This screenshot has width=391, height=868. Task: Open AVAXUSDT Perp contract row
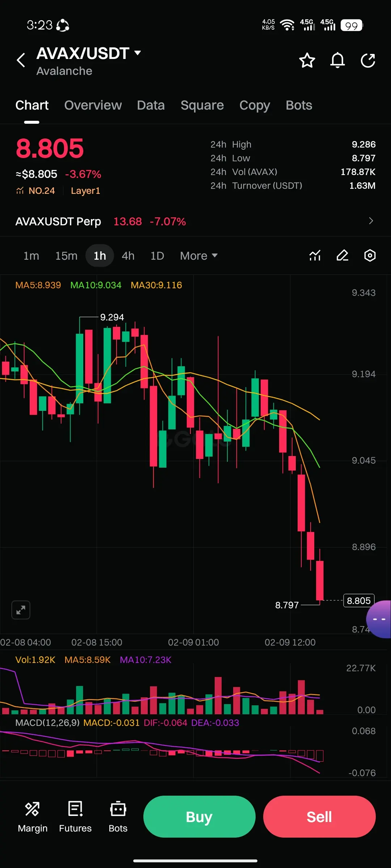(195, 221)
